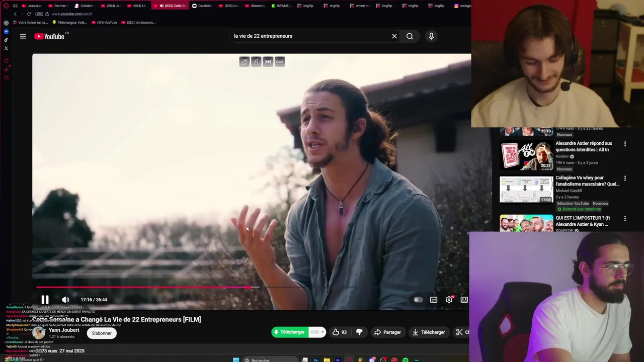Run the search with the magnifier button
This screenshot has height=362, width=644.
(x=410, y=36)
